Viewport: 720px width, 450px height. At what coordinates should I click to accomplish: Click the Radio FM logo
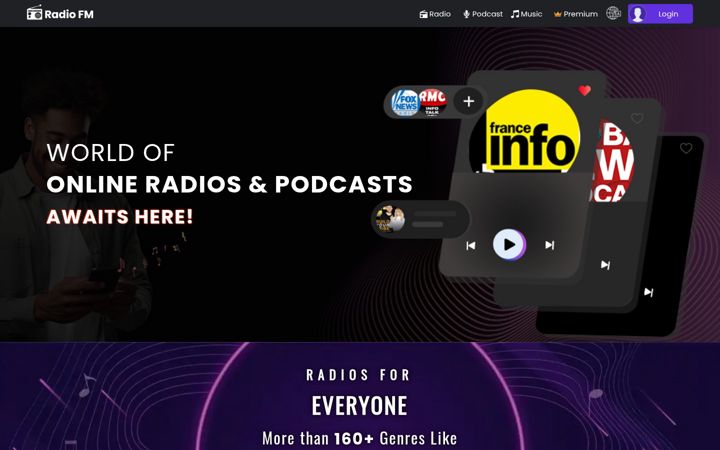coord(60,14)
